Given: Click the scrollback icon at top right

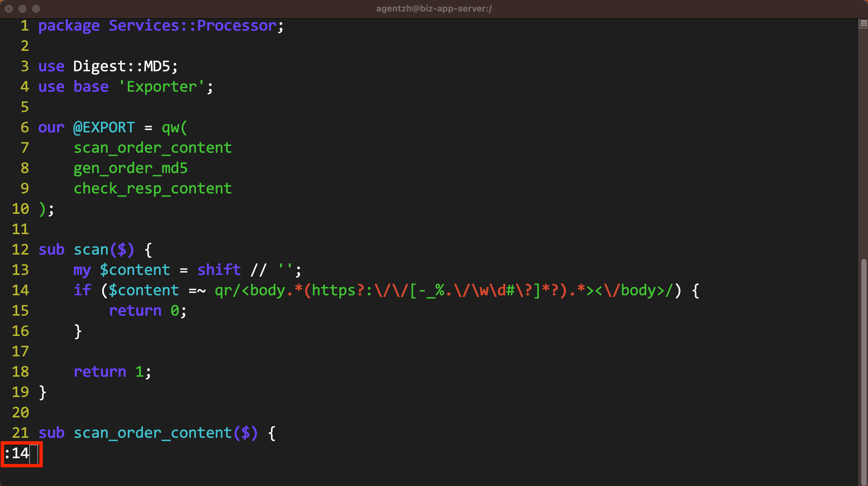Looking at the screenshot, I should (x=864, y=23).
